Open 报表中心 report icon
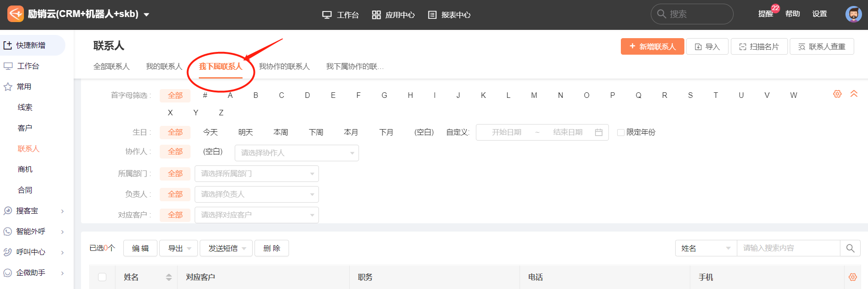This screenshot has width=868, height=289. click(x=432, y=15)
